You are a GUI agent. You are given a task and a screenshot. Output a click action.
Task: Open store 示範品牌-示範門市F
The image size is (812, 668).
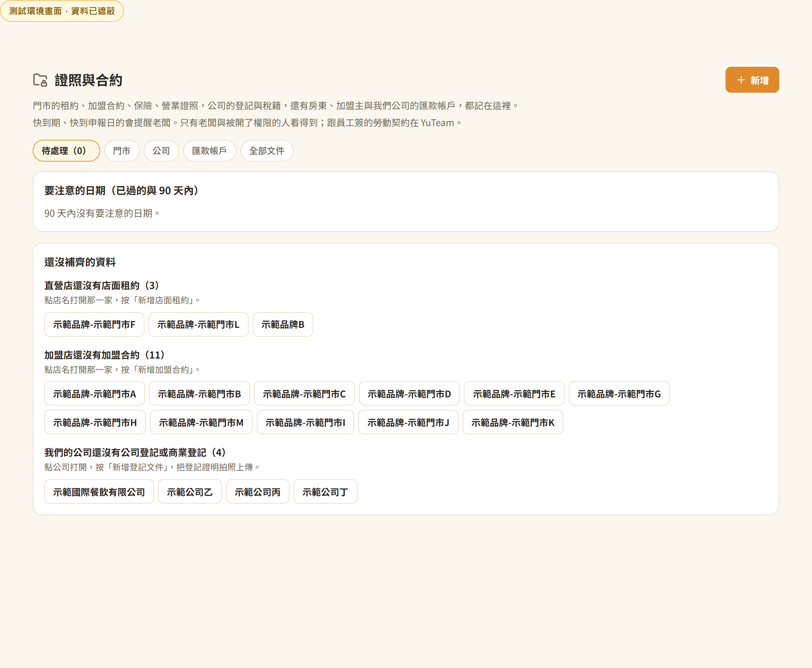(94, 324)
